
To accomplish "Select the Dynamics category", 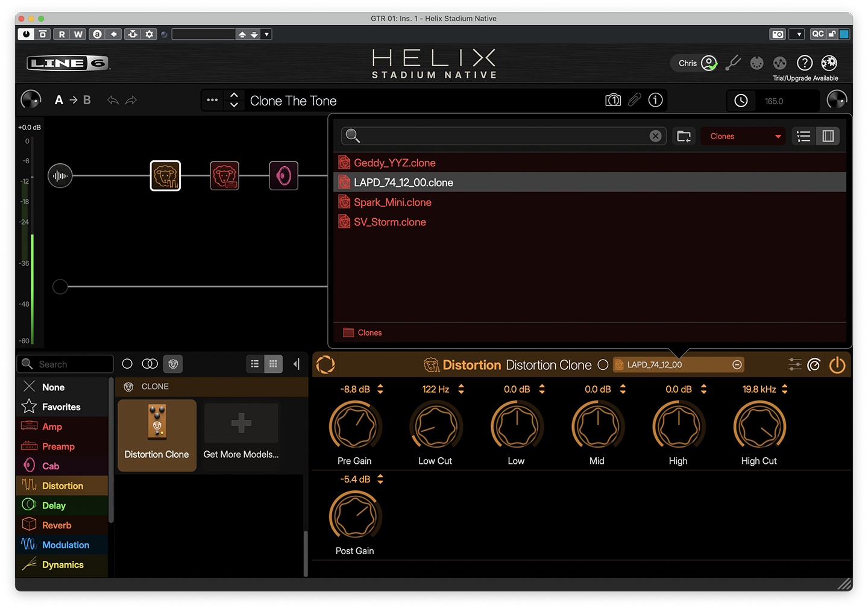I will (61, 564).
